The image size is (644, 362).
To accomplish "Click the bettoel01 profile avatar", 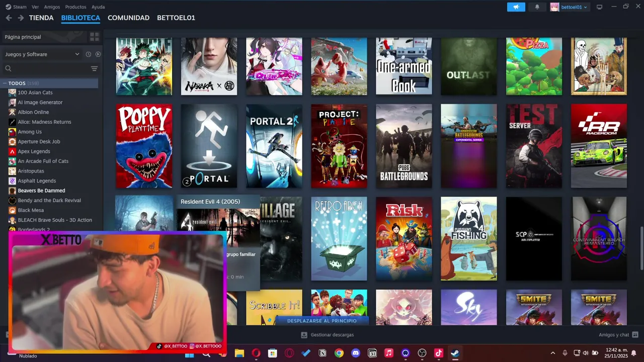I will [554, 7].
